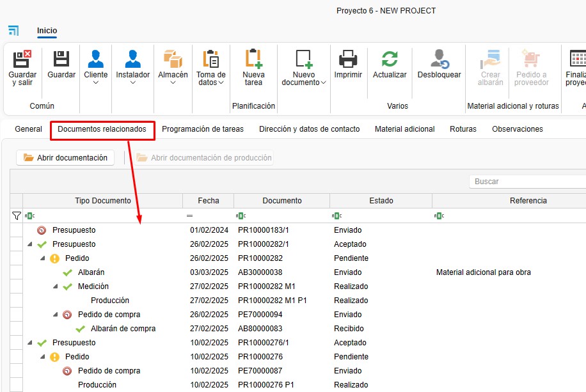
Task: Click the Actualizar refresh icon
Action: [390, 59]
